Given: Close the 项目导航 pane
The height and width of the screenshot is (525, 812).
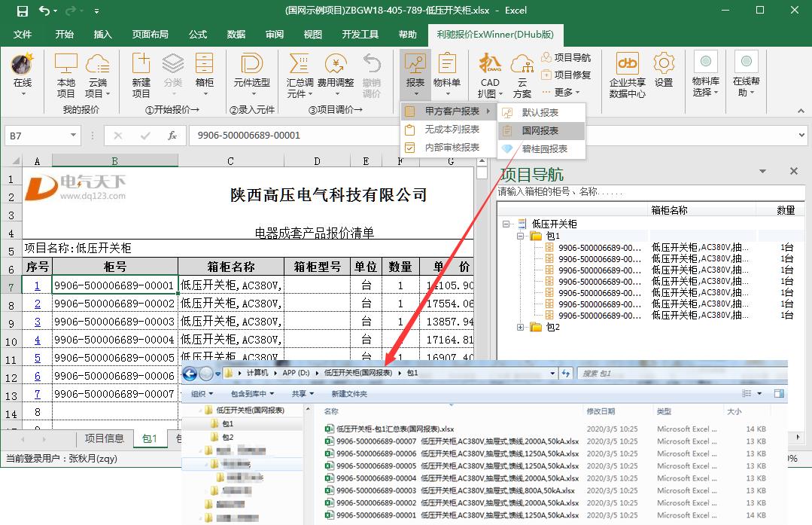Looking at the screenshot, I should tap(793, 171).
